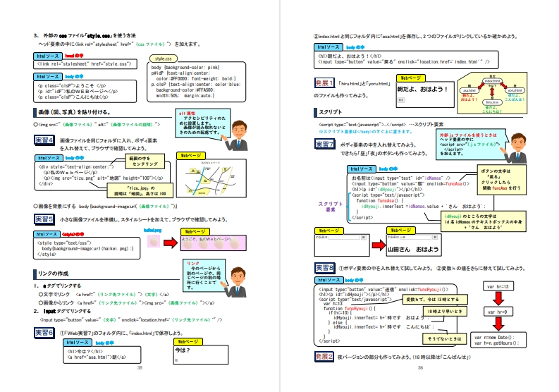Click the 朝だよ、おはよう! preview heading
This screenshot has height=392, width=559.
click(x=422, y=89)
